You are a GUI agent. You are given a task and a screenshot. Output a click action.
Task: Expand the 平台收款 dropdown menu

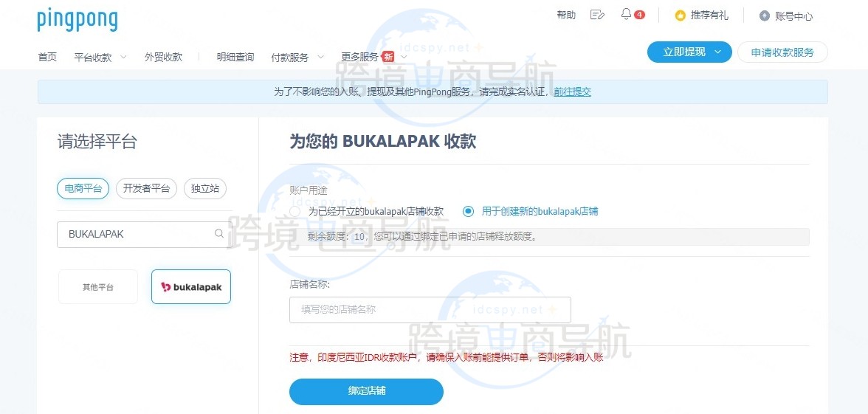click(x=123, y=56)
